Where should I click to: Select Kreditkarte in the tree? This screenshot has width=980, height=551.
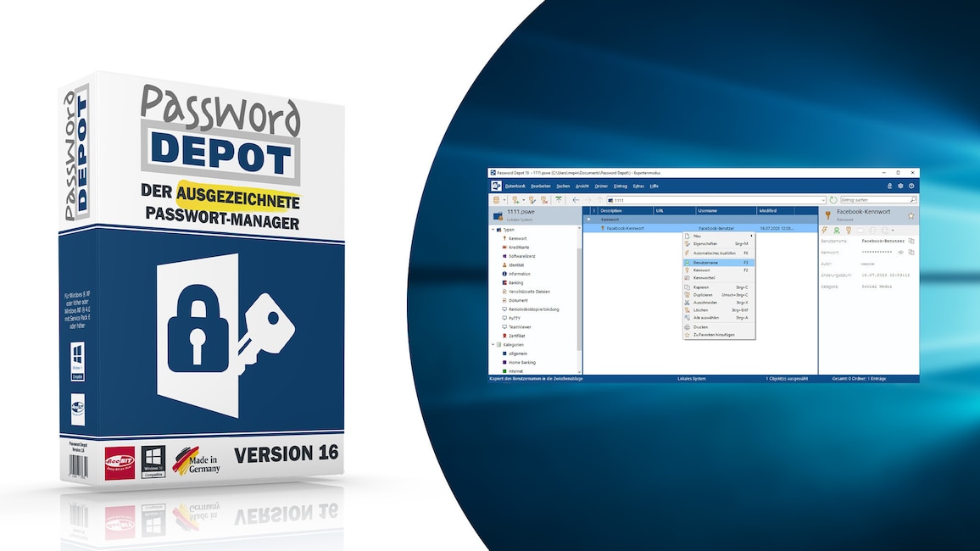tap(519, 247)
